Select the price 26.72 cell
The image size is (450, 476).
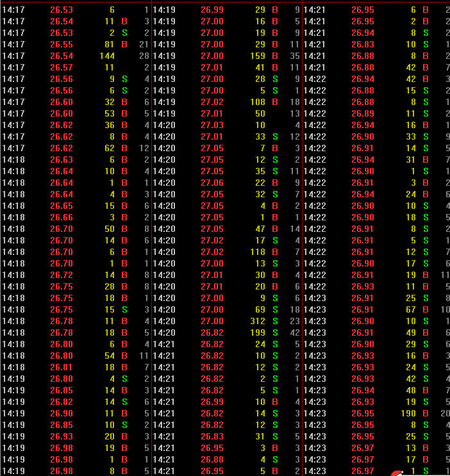62,275
